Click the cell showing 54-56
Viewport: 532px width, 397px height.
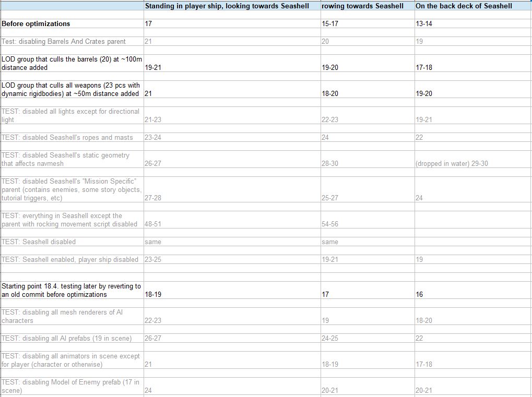(x=330, y=224)
